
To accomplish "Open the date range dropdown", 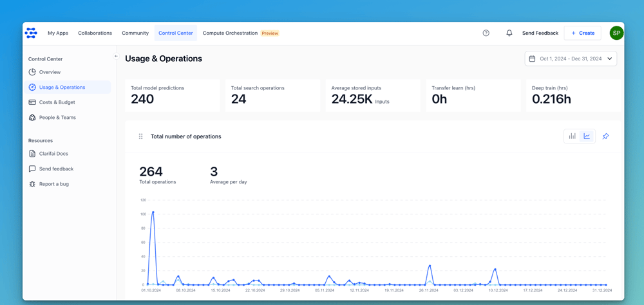I will [x=571, y=59].
